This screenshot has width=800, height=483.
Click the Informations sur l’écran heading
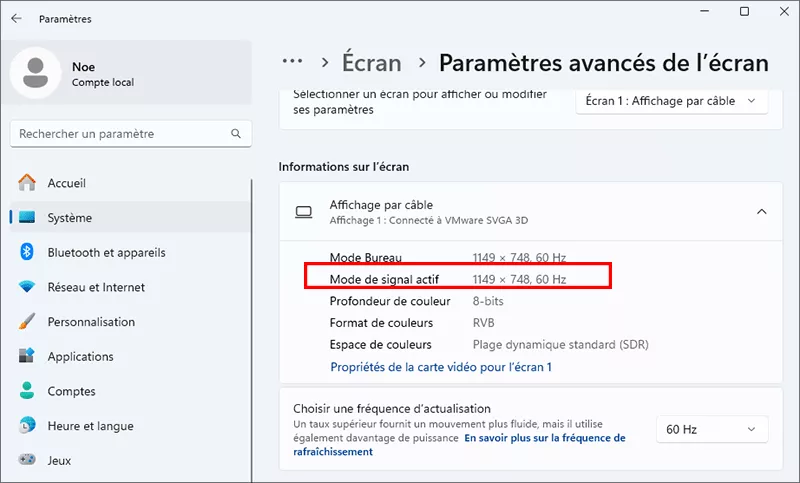point(343,167)
